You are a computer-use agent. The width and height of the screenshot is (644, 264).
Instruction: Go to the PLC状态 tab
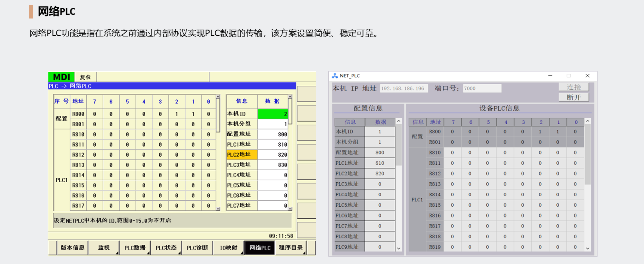click(x=166, y=248)
